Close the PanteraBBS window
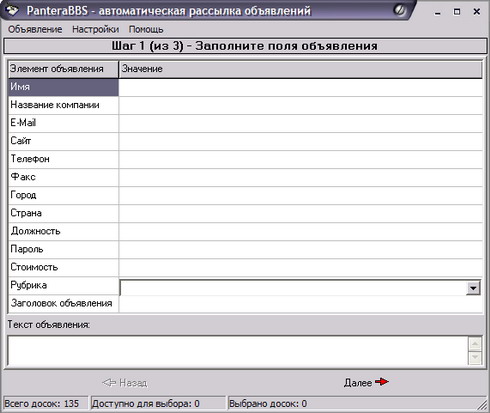490x413 pixels. (x=477, y=12)
